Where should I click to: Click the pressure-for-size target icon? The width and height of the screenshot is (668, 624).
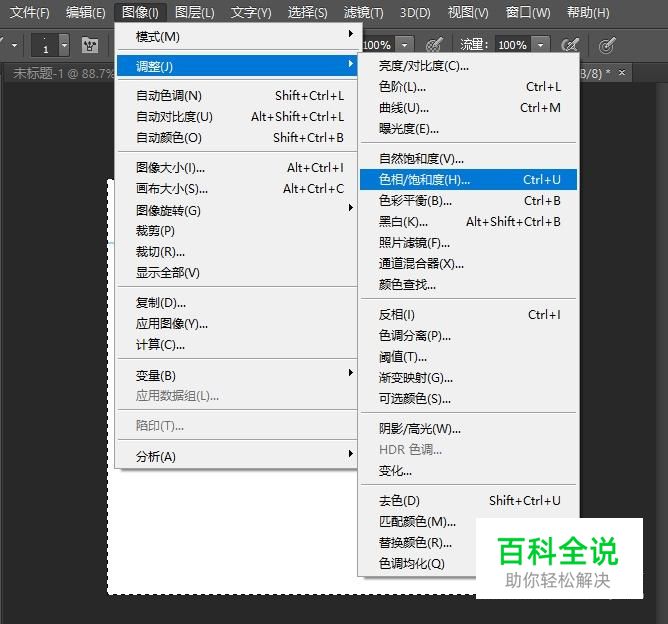tap(607, 45)
